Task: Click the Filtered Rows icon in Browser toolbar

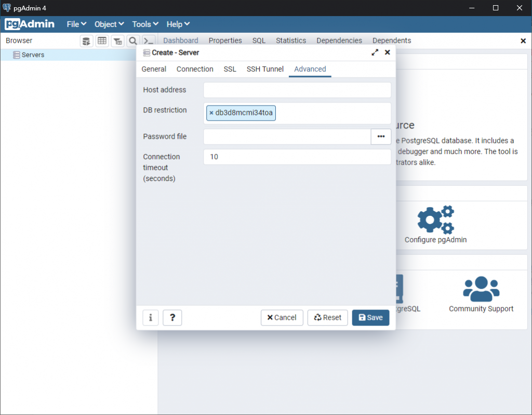Action: (x=118, y=41)
